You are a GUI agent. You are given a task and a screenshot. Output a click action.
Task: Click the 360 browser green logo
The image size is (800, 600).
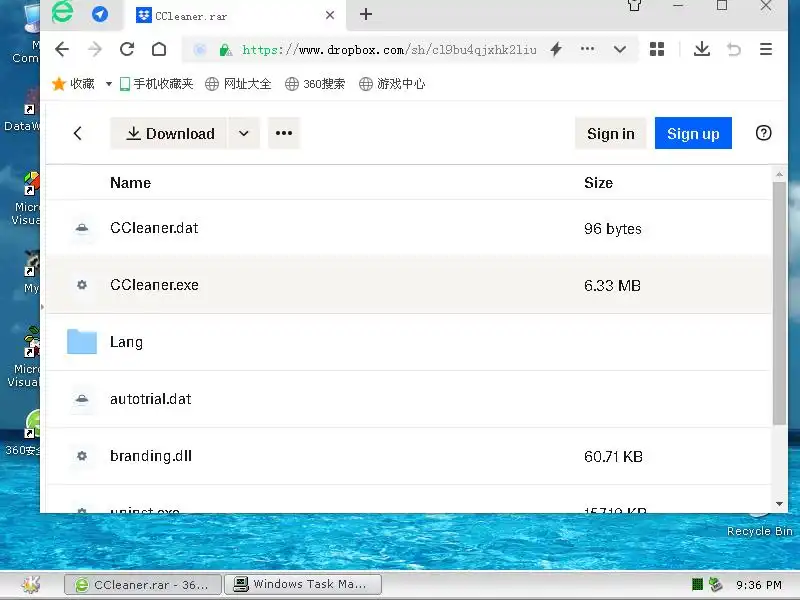coord(63,12)
